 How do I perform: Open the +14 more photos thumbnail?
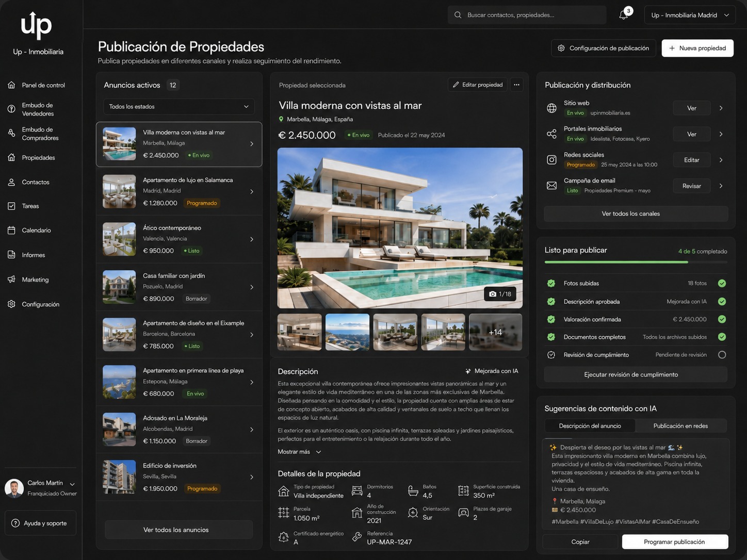(495, 332)
